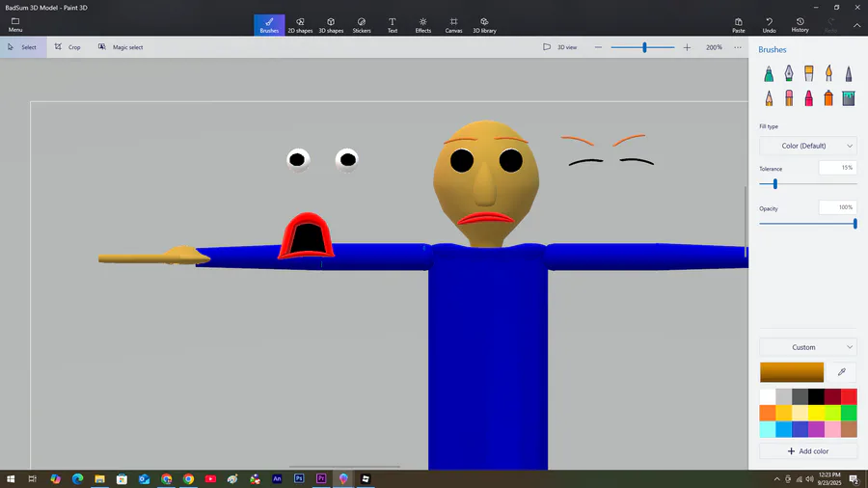Viewport: 868px width, 488px height.
Task: Choose the bright red color swatch
Action: [x=849, y=396]
